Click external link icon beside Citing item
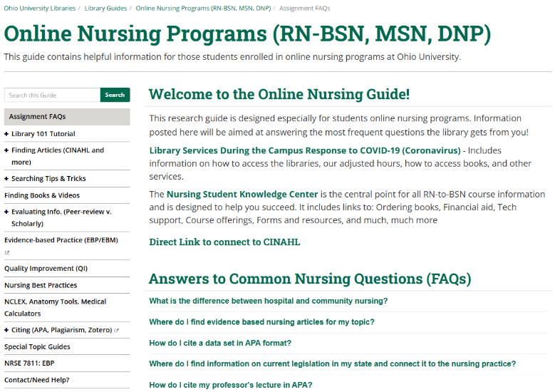This screenshot has height=392, width=560. point(116,331)
